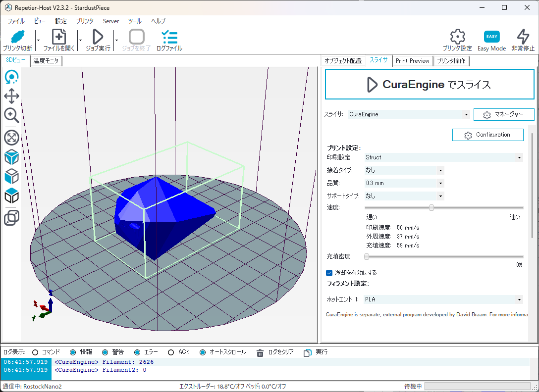
Task: Expand the プリンタ切断 dropdown arrow
Action: tap(38, 40)
